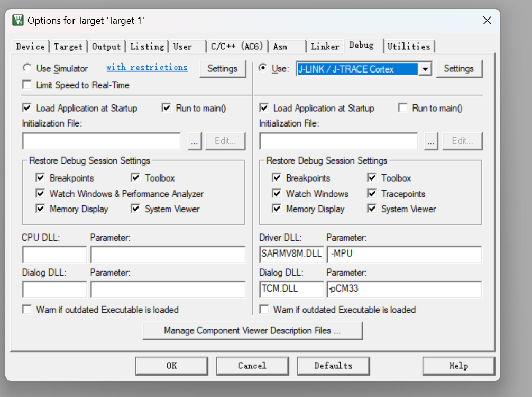
Task: Click the simulator Dialog DLL Parameter field
Action: (x=168, y=290)
